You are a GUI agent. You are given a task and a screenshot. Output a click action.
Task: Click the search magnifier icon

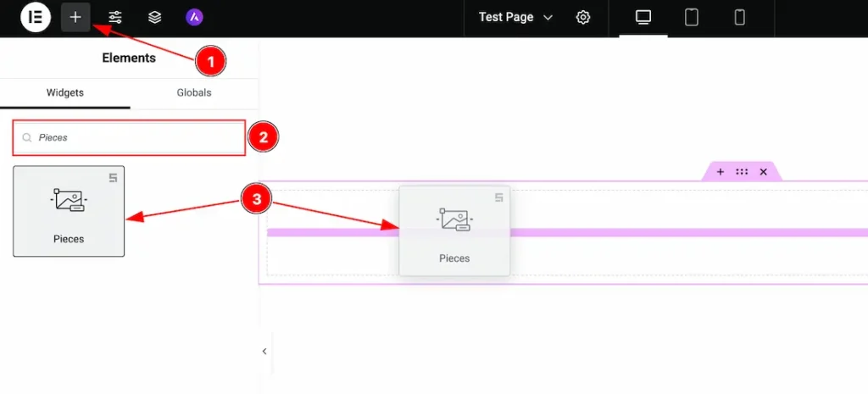click(x=27, y=137)
